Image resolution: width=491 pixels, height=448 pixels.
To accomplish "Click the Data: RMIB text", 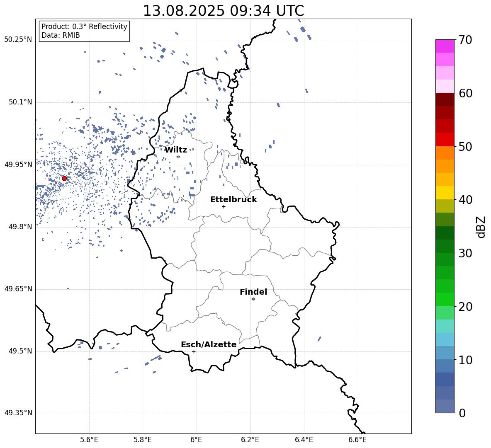I will [61, 35].
